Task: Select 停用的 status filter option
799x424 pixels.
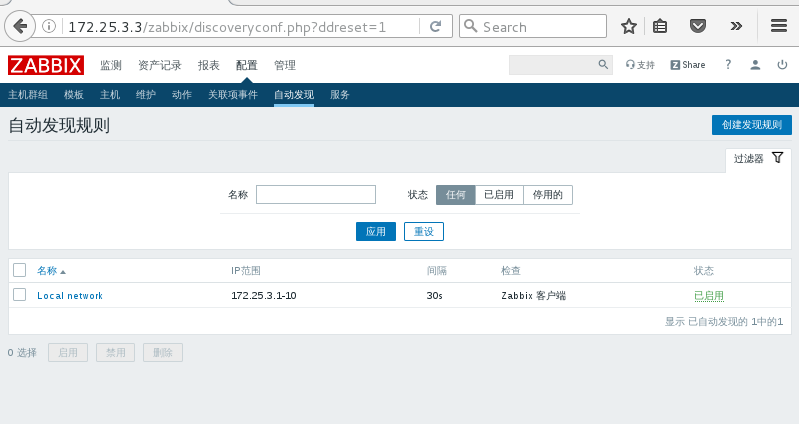Action: [x=548, y=195]
